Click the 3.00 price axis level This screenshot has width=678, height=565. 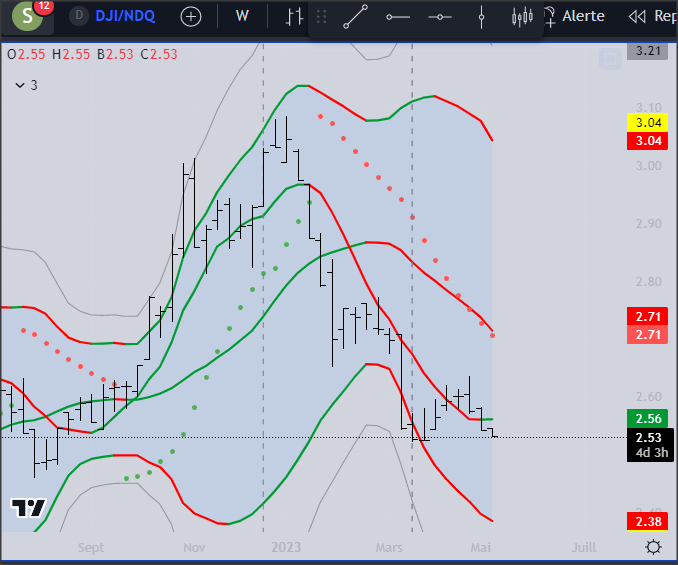(649, 166)
